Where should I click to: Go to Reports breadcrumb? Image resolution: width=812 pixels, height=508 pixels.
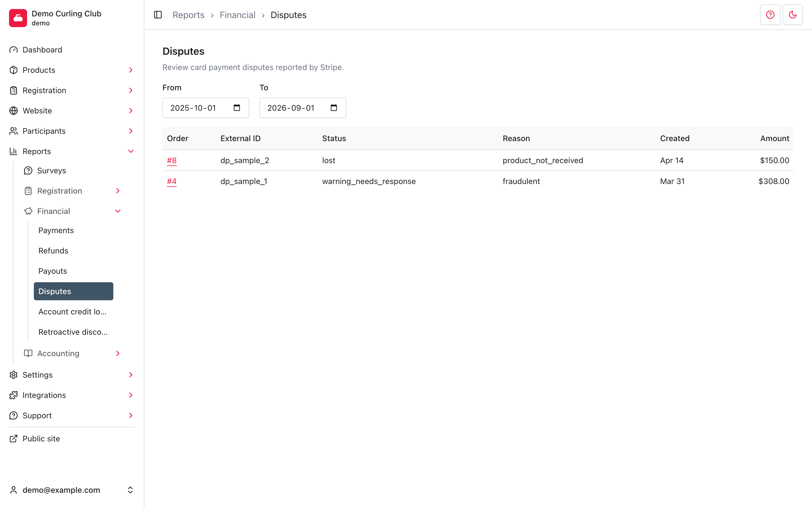click(x=188, y=15)
